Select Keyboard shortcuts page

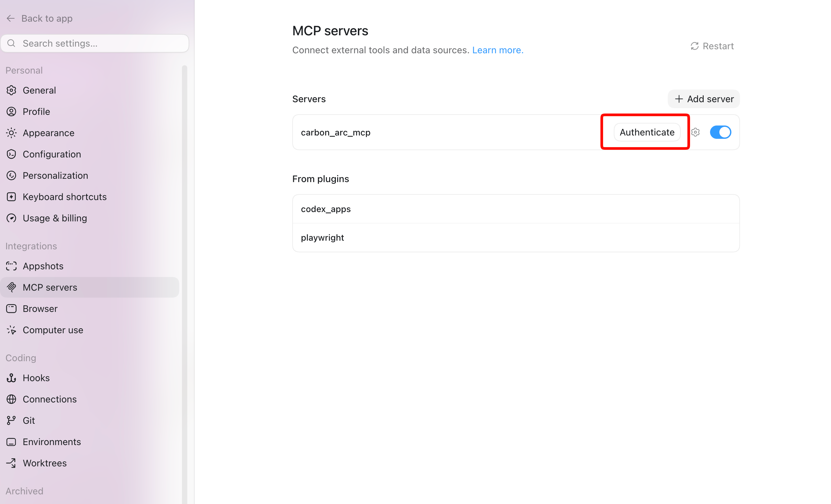pyautogui.click(x=89, y=197)
